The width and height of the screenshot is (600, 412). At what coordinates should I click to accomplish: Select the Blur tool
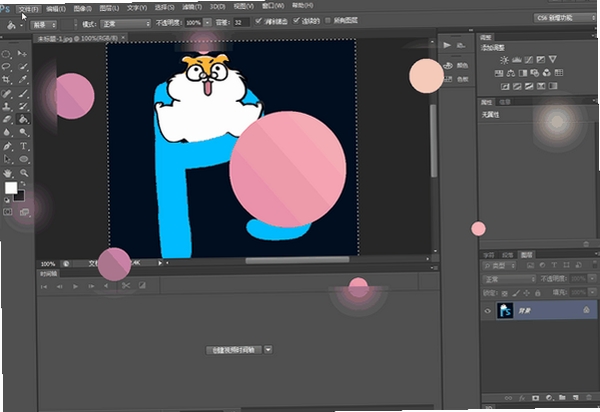(x=7, y=133)
